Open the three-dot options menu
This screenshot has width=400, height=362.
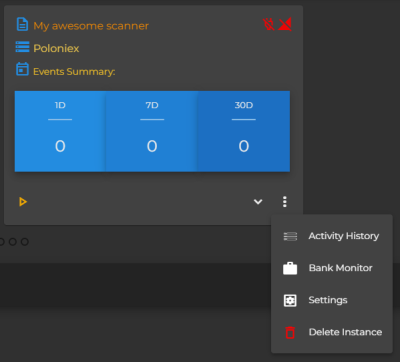pos(285,202)
